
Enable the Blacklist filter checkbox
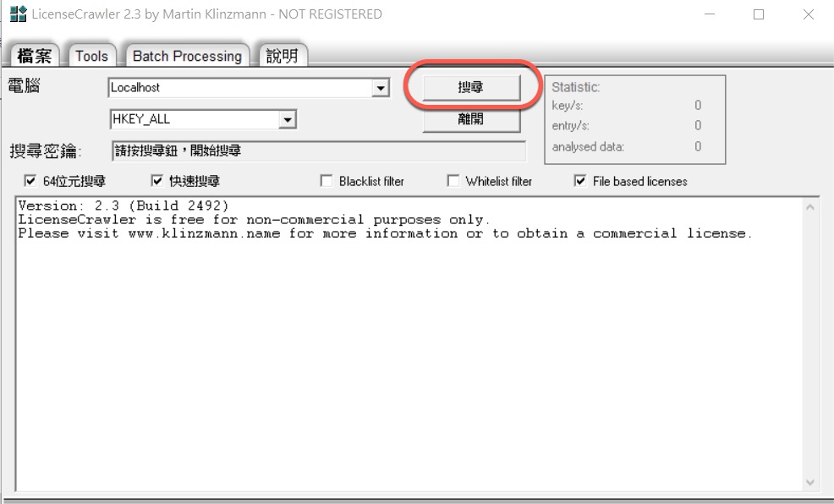326,181
